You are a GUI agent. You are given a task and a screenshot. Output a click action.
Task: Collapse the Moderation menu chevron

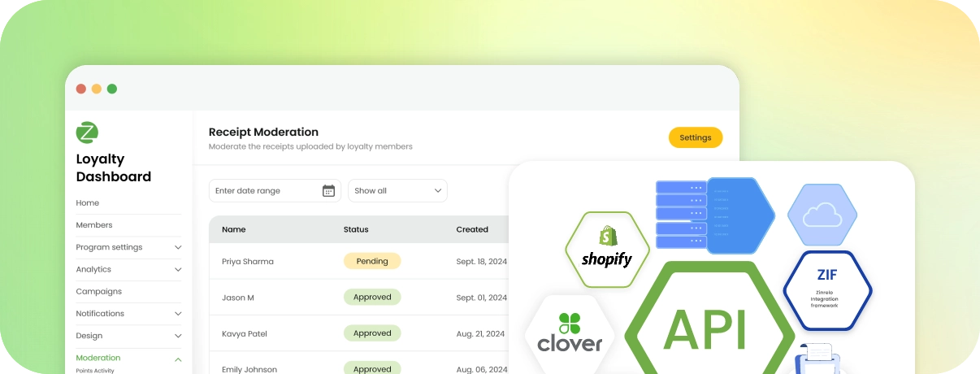178,359
